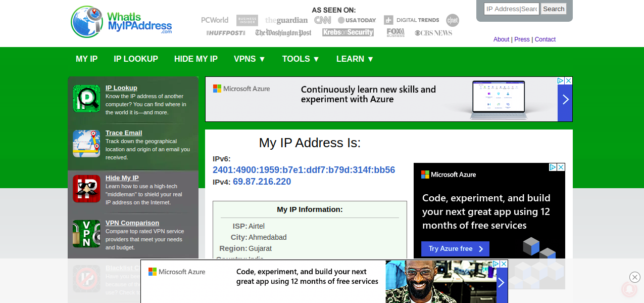Open the Contact link
This screenshot has height=303, width=644.
tap(545, 39)
